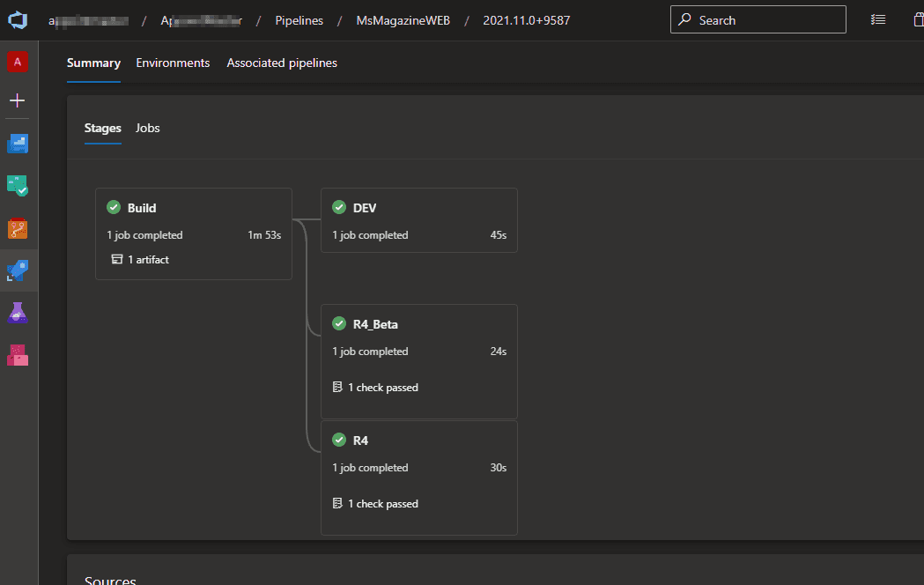Click the Azure DevOps logo icon
The height and width of the screenshot is (585, 924).
[18, 19]
